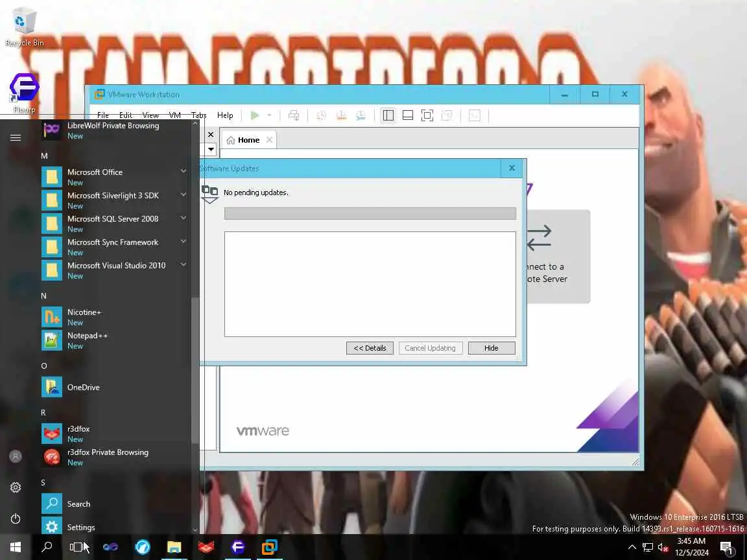Open Action Center notification icon
Viewport: 747px width, 560px height.
(x=726, y=548)
